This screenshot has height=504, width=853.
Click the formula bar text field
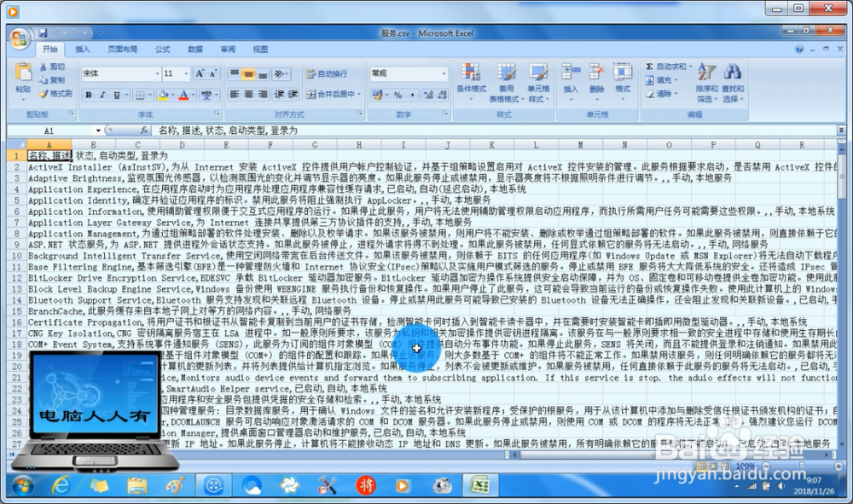(495, 130)
